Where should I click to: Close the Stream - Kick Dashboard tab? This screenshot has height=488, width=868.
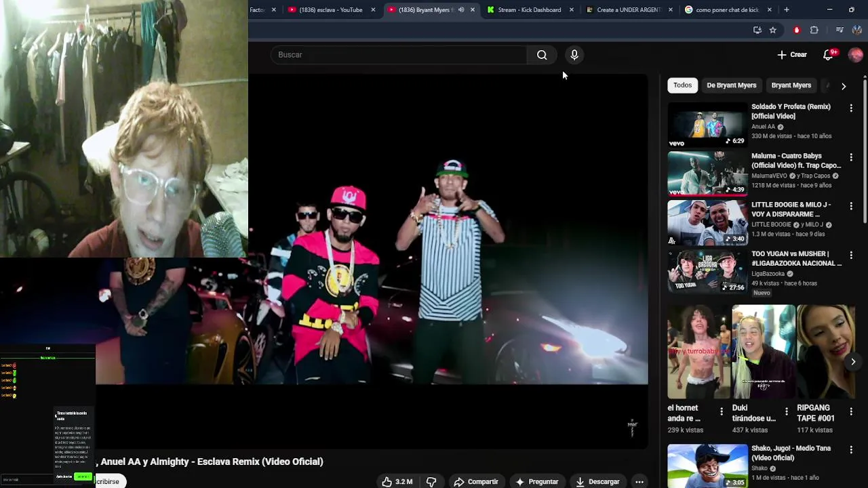[571, 9]
